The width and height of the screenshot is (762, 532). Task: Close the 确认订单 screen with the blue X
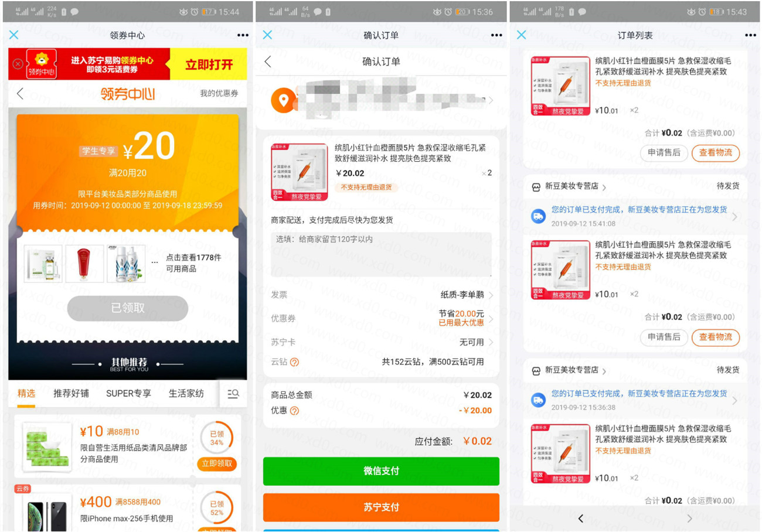pos(267,35)
